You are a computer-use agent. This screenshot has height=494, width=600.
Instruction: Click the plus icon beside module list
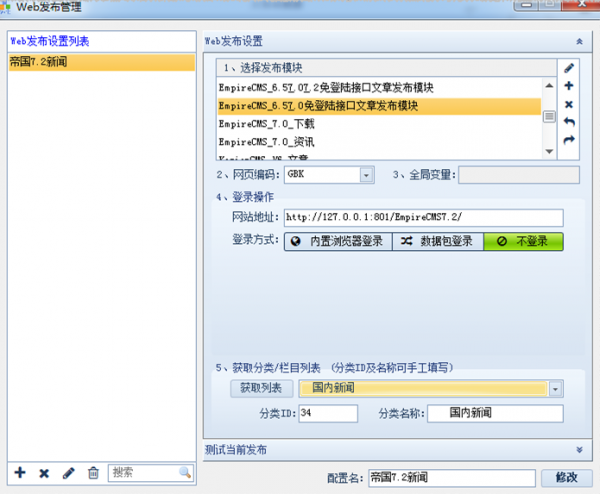(569, 86)
